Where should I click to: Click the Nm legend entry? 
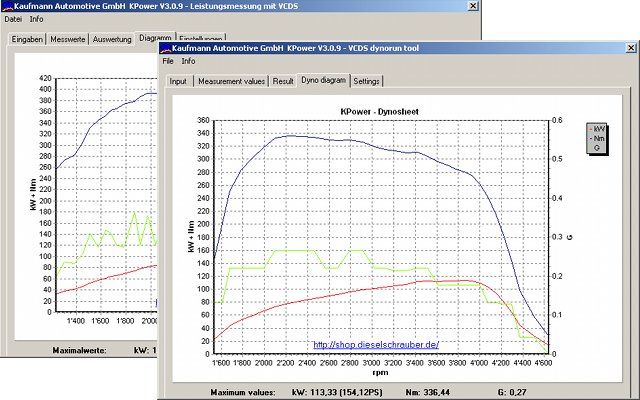click(x=597, y=138)
